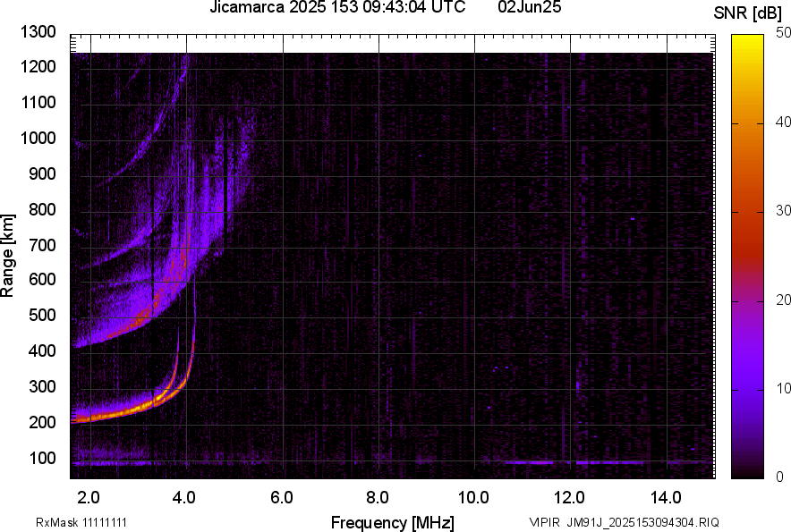Click the range tick label '1100'
Screen dimensions: 791x532
38,102
